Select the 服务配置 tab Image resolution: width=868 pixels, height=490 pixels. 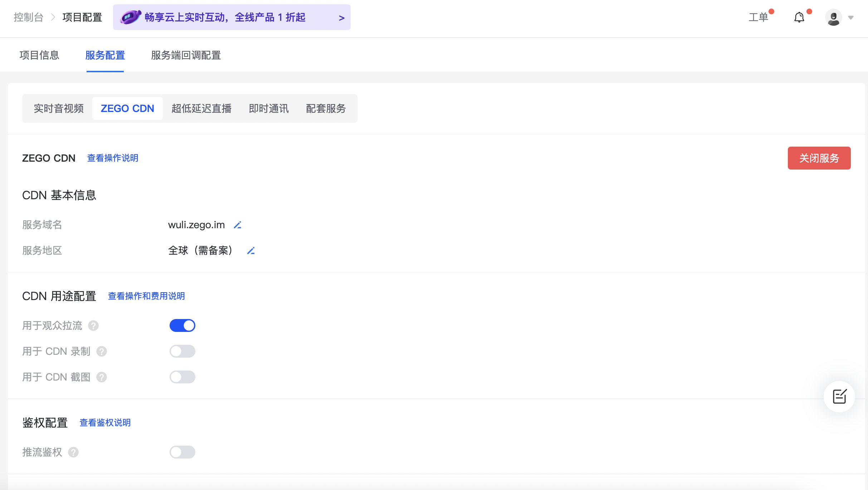(x=105, y=55)
